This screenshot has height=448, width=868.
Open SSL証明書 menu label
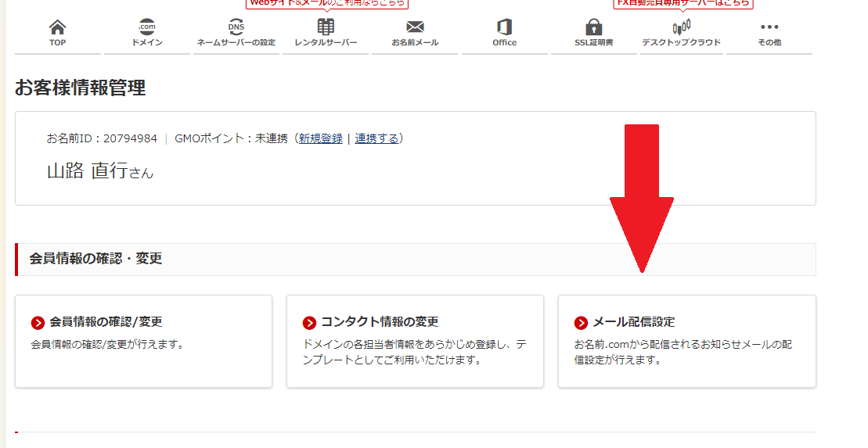coord(594,42)
